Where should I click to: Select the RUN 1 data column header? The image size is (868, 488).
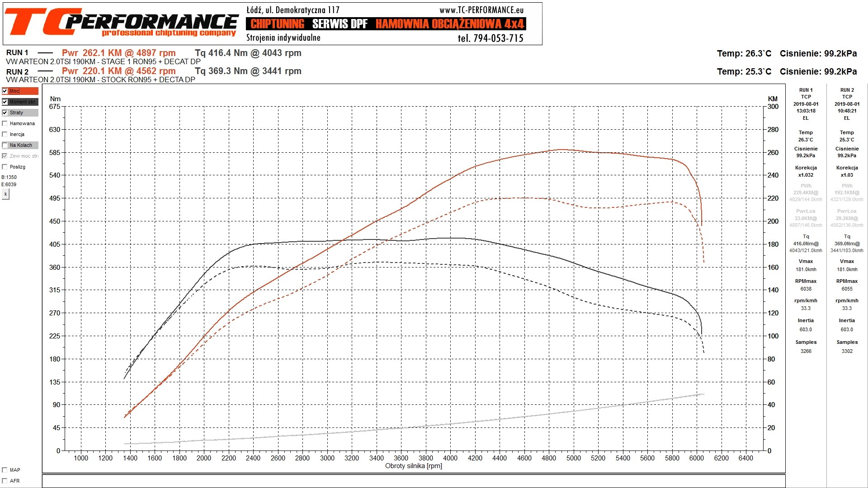point(806,90)
